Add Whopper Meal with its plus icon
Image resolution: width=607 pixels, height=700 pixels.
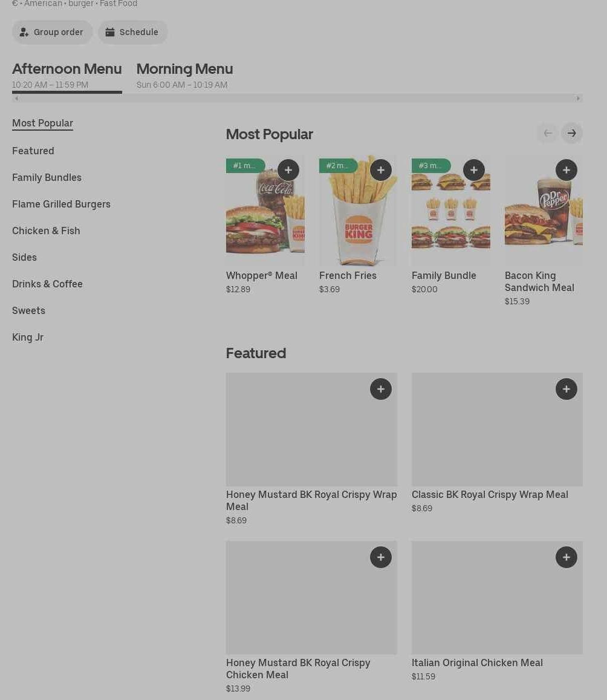(x=288, y=170)
